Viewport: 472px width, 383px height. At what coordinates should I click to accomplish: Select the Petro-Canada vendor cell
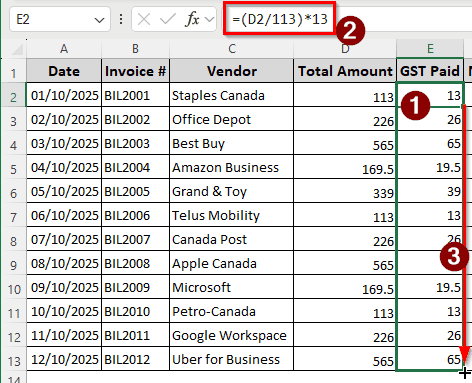tap(232, 311)
